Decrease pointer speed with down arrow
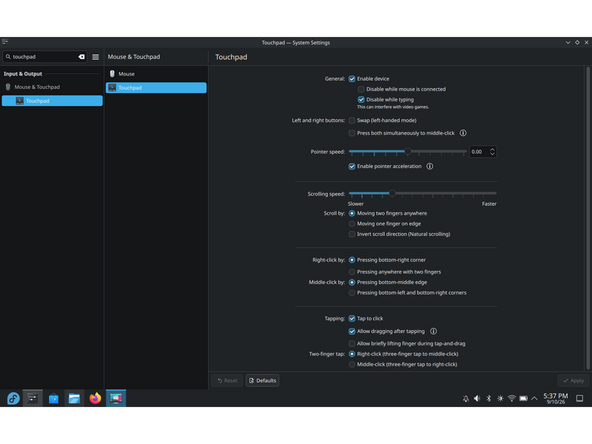Viewport: 592px width, 444px height. [492, 154]
